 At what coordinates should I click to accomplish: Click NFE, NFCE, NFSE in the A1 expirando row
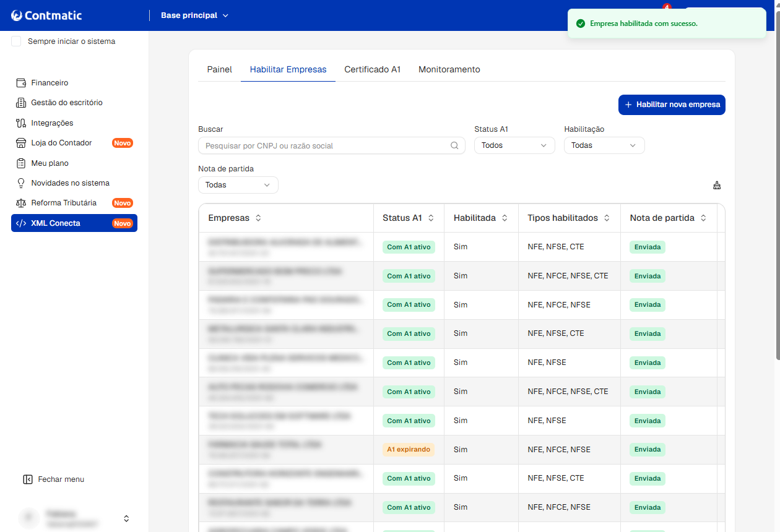coord(559,450)
